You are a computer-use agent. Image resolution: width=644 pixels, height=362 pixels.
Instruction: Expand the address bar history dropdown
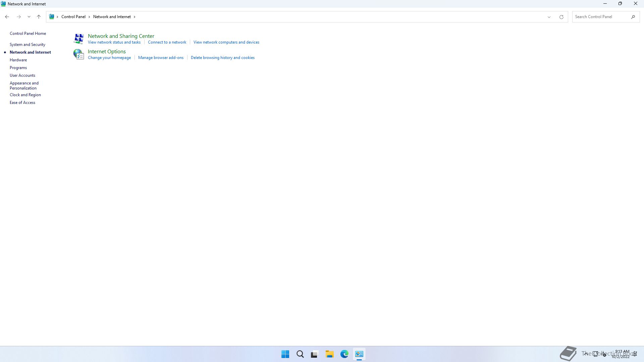click(549, 17)
